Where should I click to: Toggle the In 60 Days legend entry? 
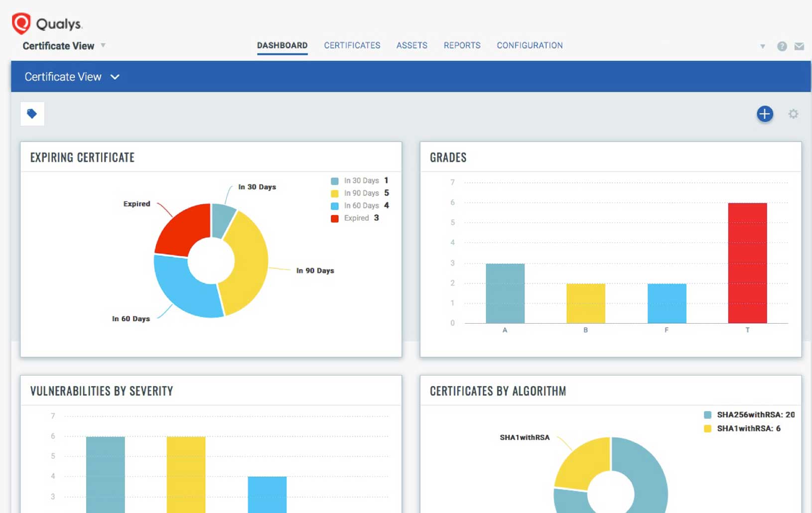tap(362, 205)
